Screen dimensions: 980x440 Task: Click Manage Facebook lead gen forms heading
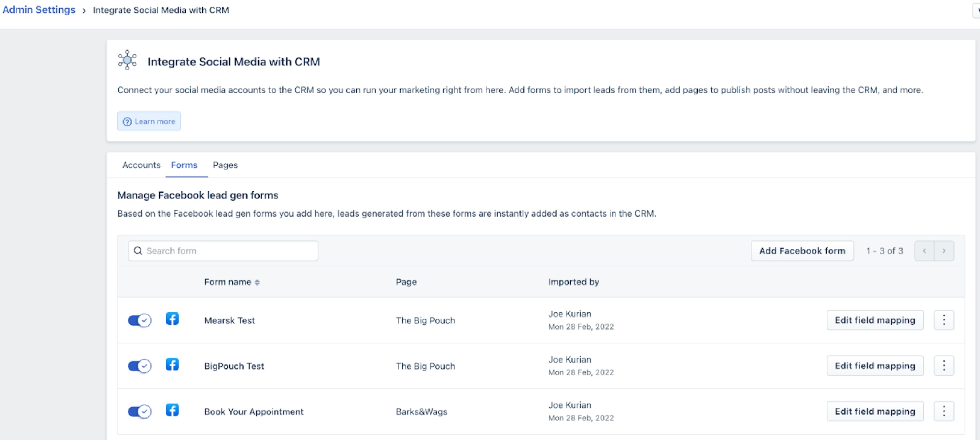pos(198,195)
